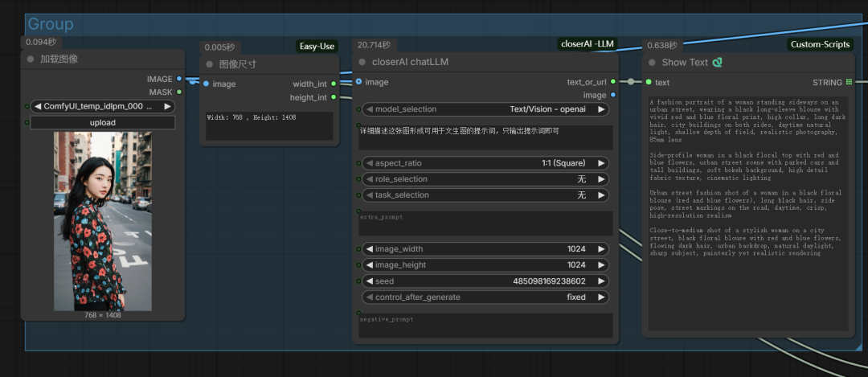Select next image file with right arrow
This screenshot has width=868, height=377.
[168, 106]
